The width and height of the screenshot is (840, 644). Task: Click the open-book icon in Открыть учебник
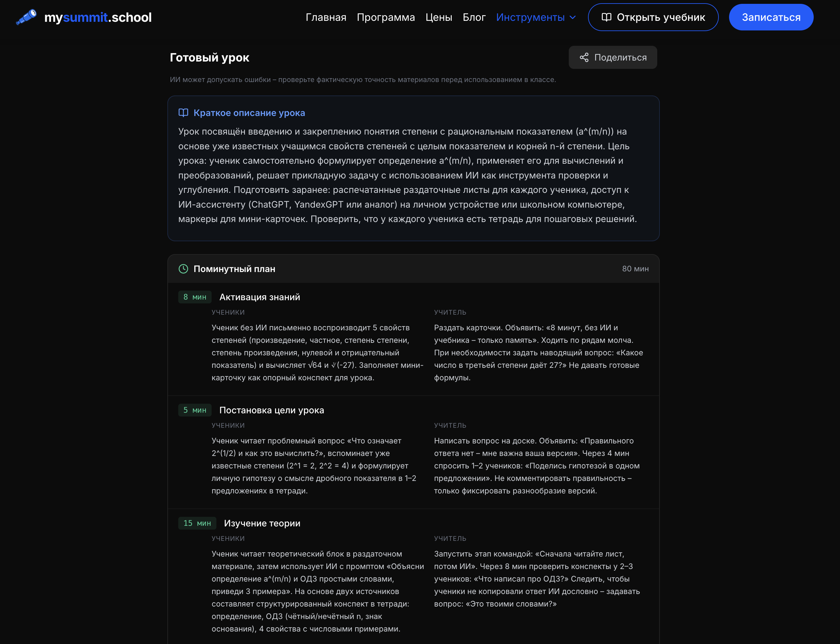point(607,17)
